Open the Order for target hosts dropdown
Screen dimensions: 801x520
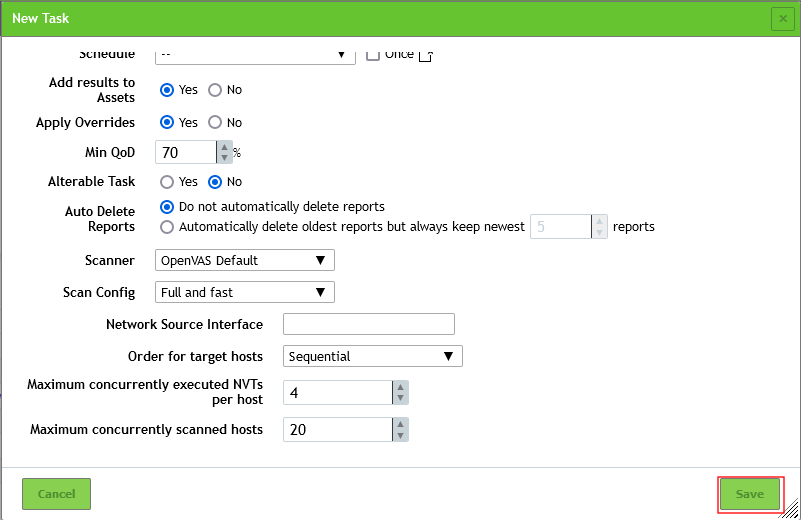(373, 356)
